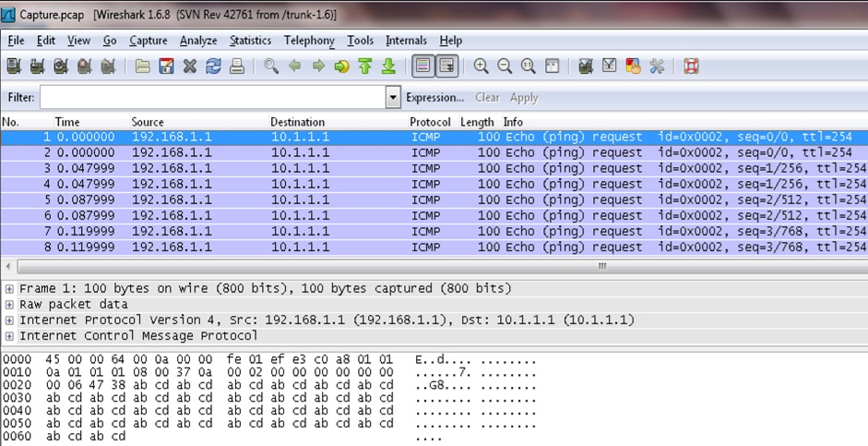Viewport: 868px width, 446px height.
Task: Select packet number 3 row
Action: point(434,168)
